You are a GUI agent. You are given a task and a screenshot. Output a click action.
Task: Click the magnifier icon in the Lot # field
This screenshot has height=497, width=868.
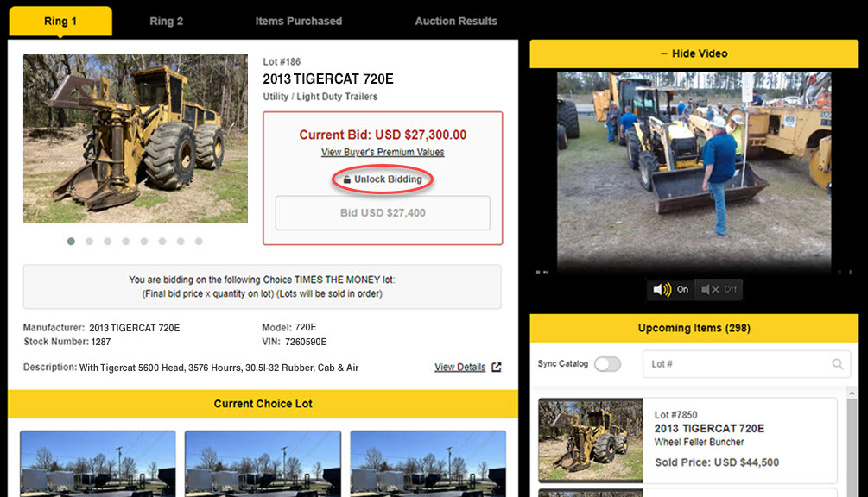[836, 363]
